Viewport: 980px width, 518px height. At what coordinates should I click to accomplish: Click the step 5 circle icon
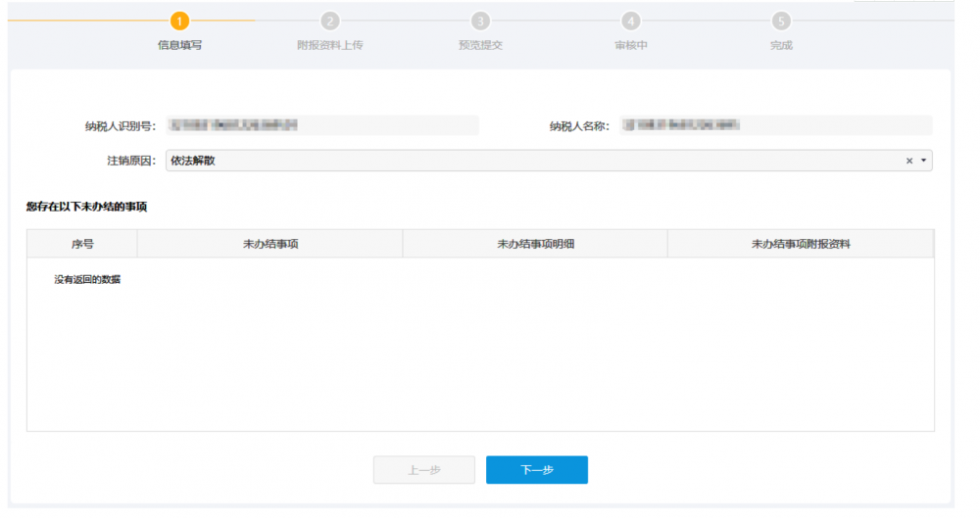[x=781, y=21]
